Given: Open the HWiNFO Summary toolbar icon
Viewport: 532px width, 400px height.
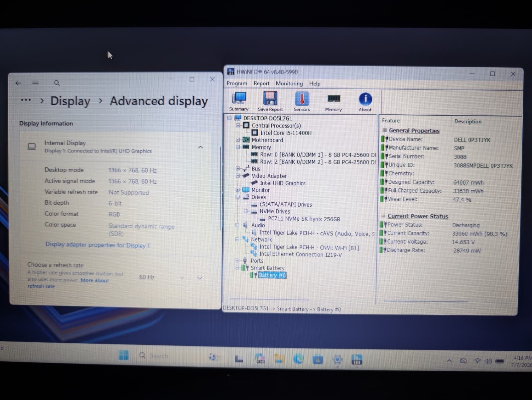Looking at the screenshot, I should click(239, 98).
